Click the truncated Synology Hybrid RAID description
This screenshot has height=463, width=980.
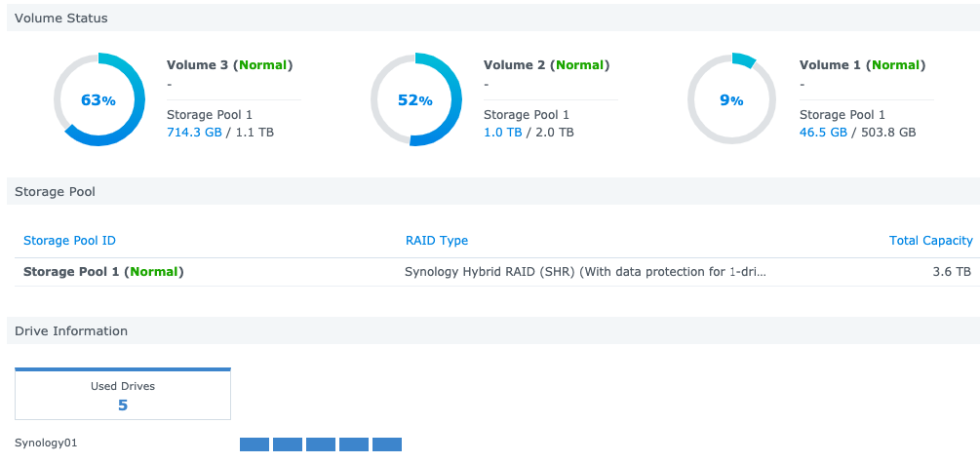pyautogui.click(x=585, y=272)
